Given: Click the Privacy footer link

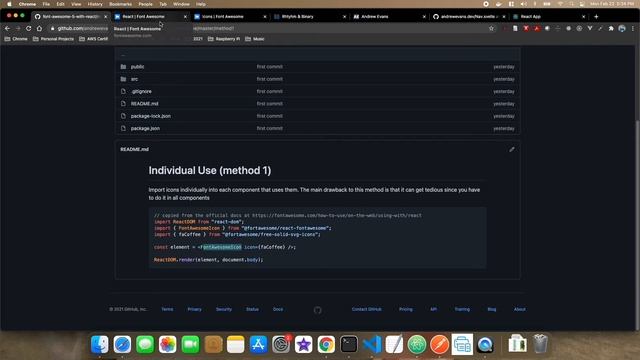Looking at the screenshot, I should pos(195,309).
